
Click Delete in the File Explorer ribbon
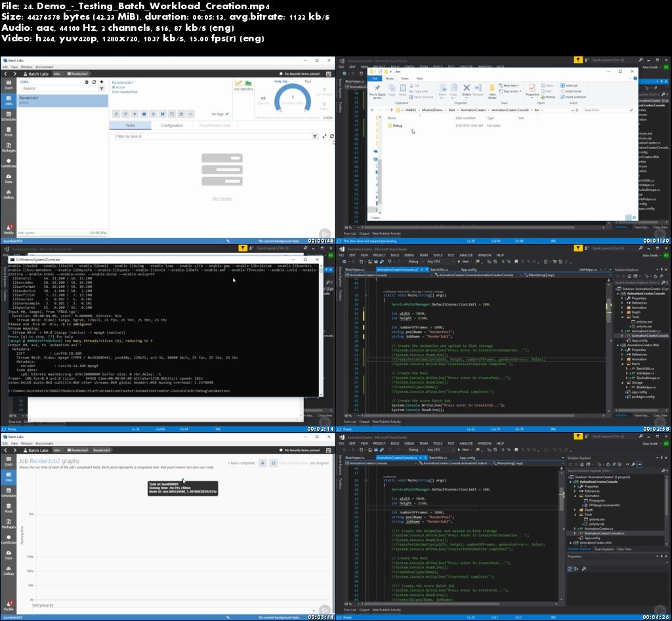coord(467,90)
